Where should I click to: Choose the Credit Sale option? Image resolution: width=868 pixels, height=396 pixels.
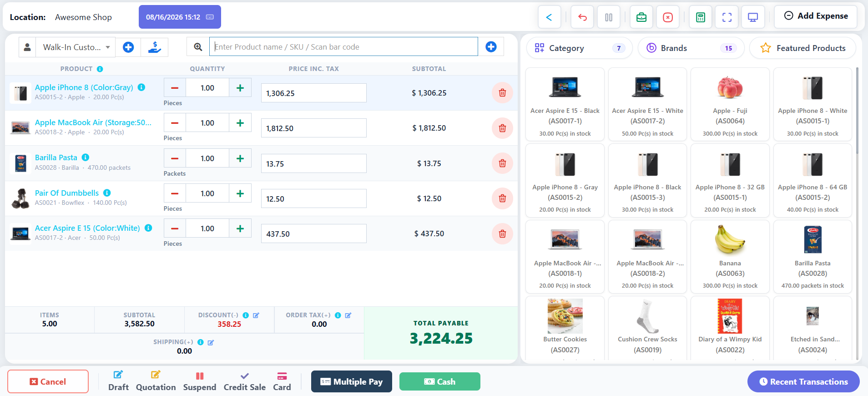[x=244, y=381]
